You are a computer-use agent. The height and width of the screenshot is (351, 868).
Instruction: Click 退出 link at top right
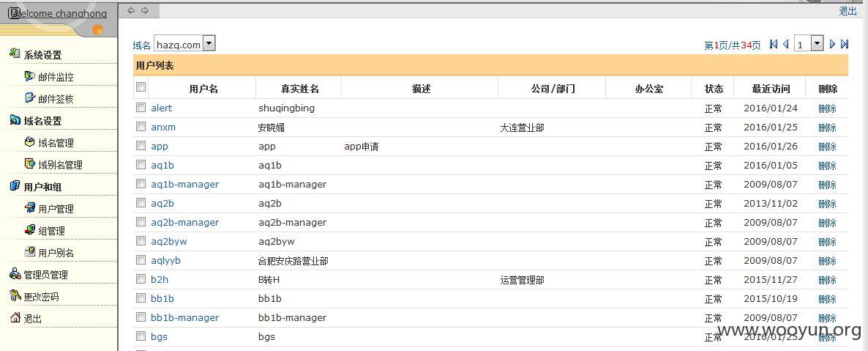(848, 10)
